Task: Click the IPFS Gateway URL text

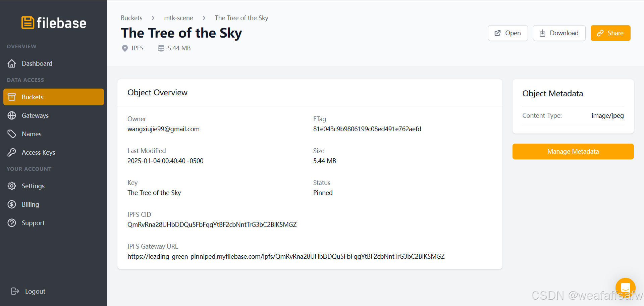Action: click(286, 256)
